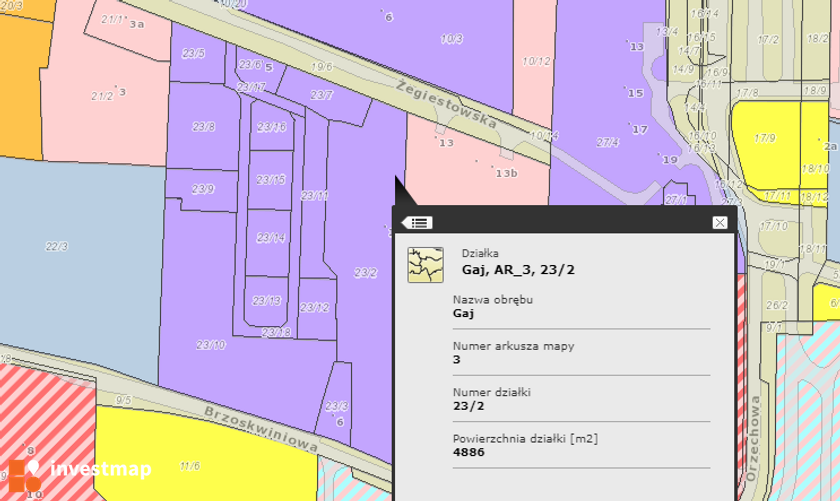The width and height of the screenshot is (840, 501).
Task: Click the investmap logo
Action: [x=79, y=474]
